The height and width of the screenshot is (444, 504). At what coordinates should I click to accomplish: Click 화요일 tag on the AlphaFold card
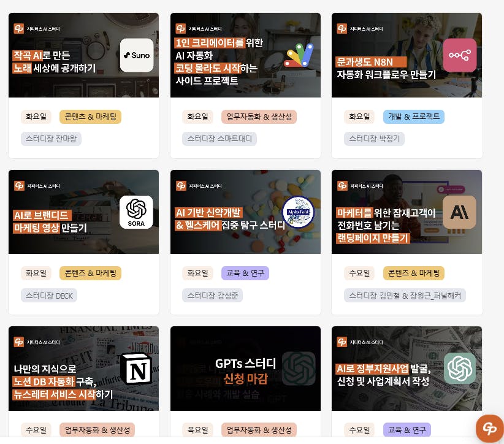click(197, 274)
